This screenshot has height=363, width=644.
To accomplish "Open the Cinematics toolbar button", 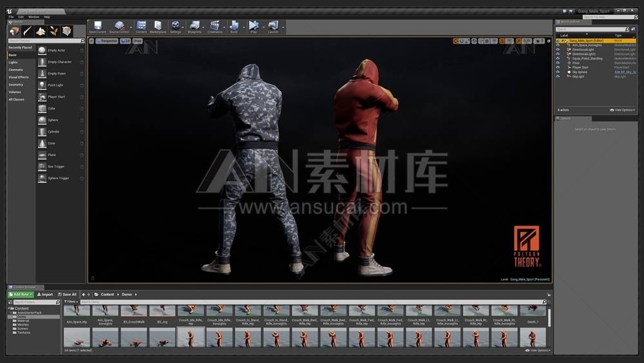I will [215, 27].
